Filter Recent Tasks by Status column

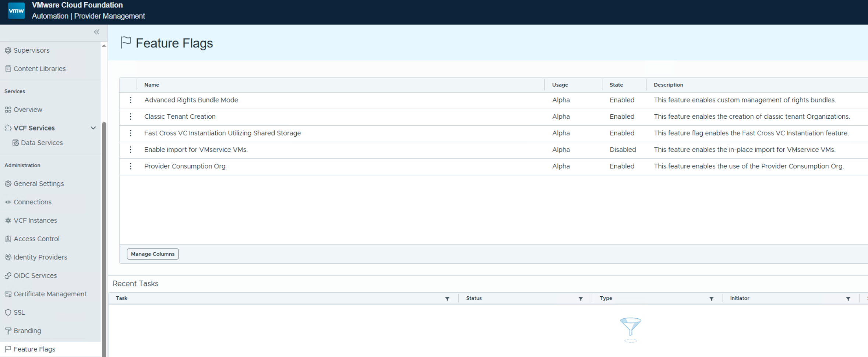580,299
